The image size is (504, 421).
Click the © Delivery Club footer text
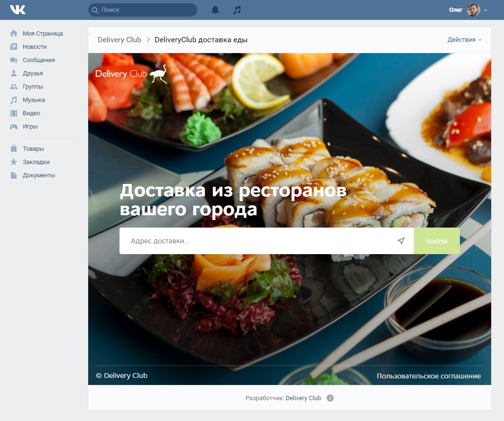pyautogui.click(x=121, y=375)
